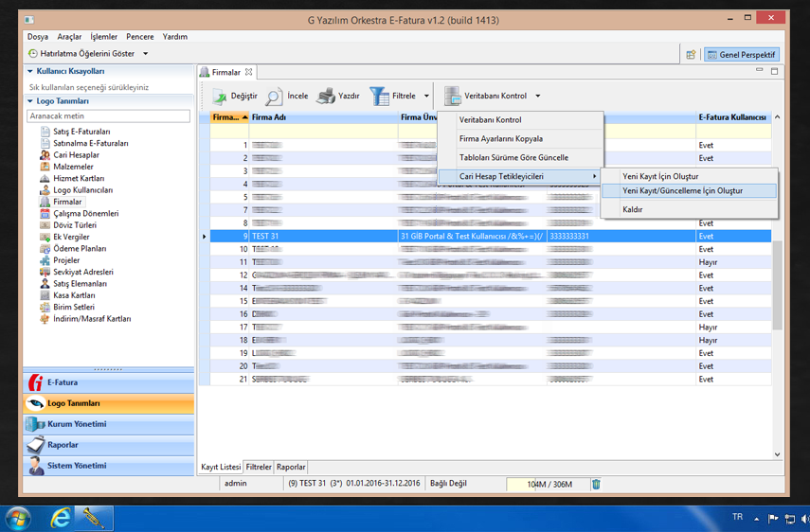The image size is (810, 532).
Task: Select the TEST 31 firm row
Action: point(486,237)
